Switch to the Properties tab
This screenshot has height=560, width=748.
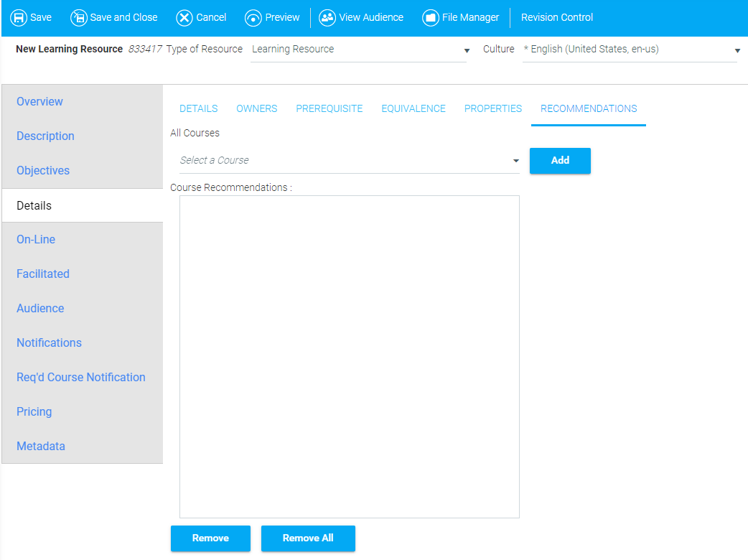click(492, 108)
